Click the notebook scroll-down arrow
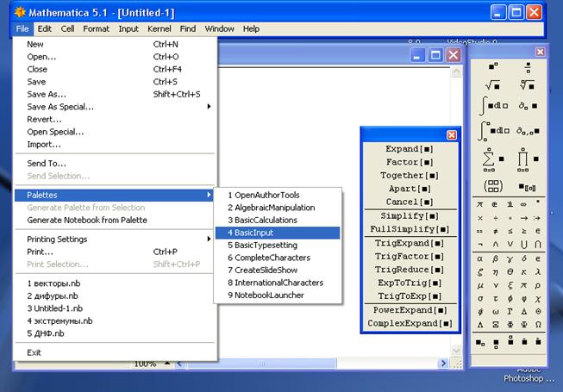The width and height of the screenshot is (563, 392). click(x=456, y=350)
